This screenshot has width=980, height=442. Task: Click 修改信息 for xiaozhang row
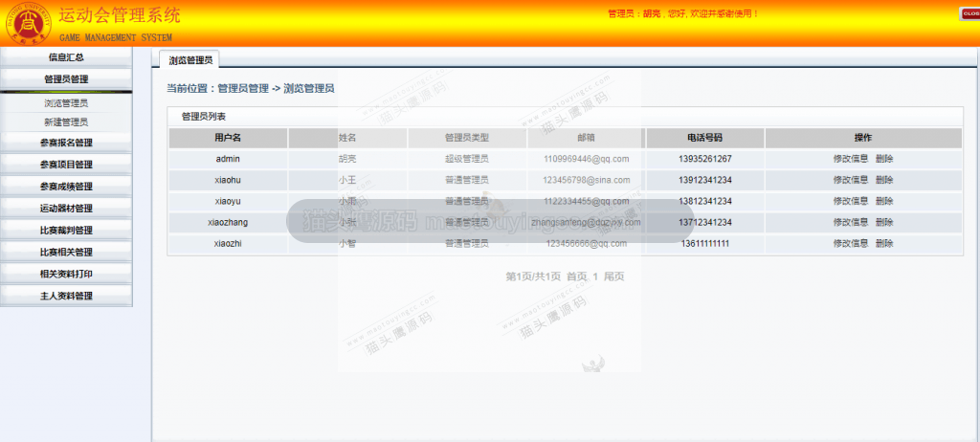pos(851,222)
